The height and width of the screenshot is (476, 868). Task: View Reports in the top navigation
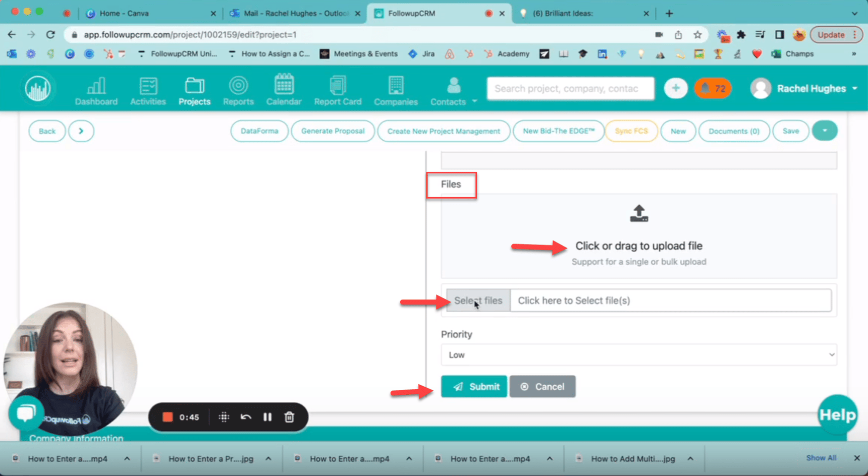pos(238,90)
